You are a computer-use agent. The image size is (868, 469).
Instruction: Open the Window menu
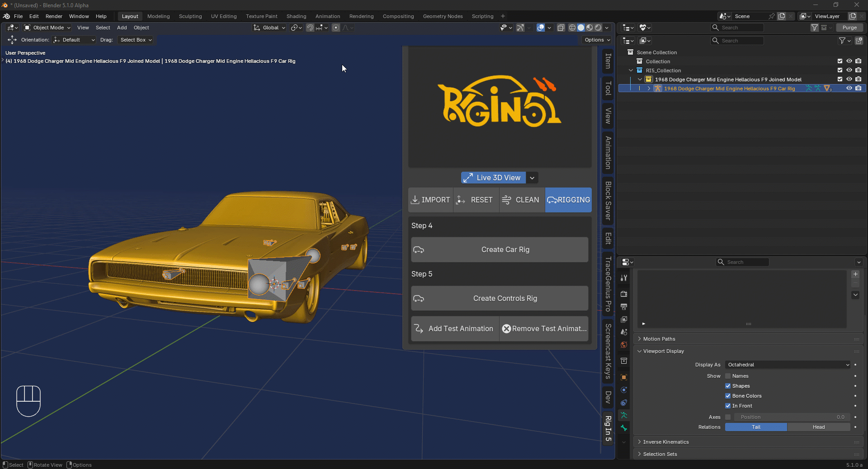[79, 16]
